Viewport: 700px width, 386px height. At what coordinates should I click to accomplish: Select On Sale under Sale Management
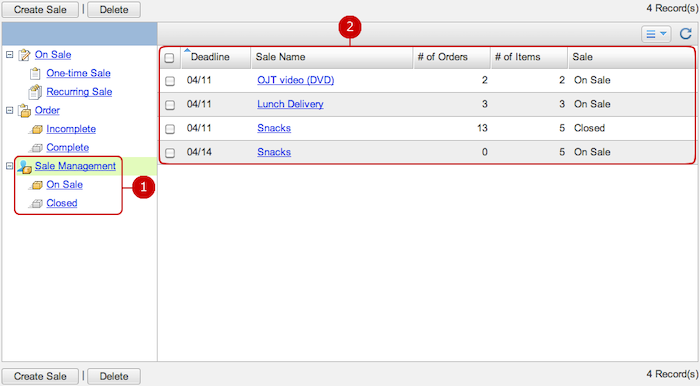coord(64,185)
